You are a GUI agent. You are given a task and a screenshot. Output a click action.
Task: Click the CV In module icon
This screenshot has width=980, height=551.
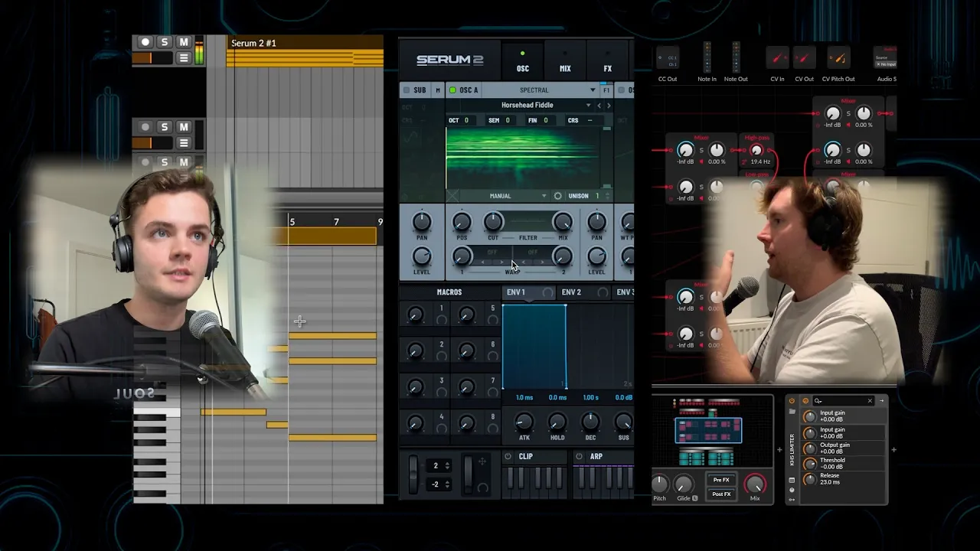click(777, 58)
